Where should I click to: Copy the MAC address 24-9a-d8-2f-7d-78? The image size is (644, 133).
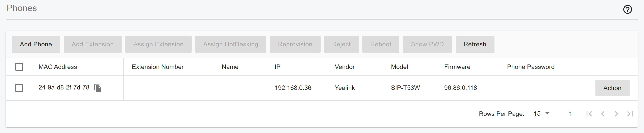pos(98,88)
